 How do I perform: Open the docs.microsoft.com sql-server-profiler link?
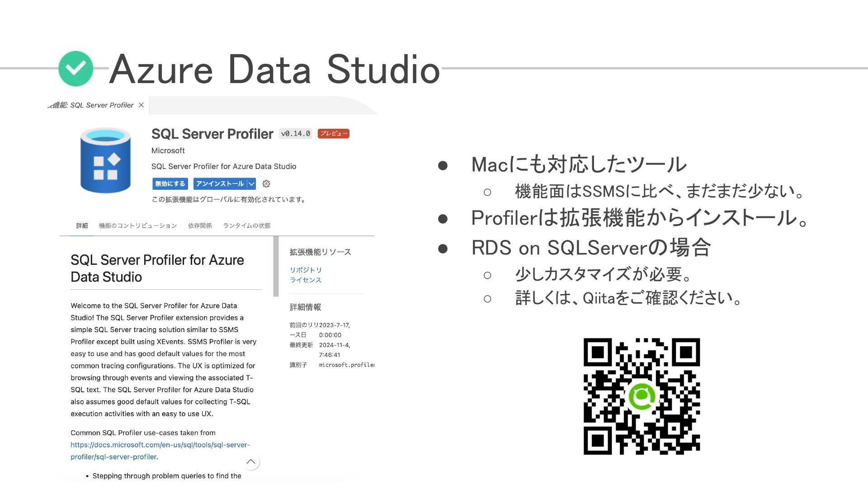pos(160,450)
